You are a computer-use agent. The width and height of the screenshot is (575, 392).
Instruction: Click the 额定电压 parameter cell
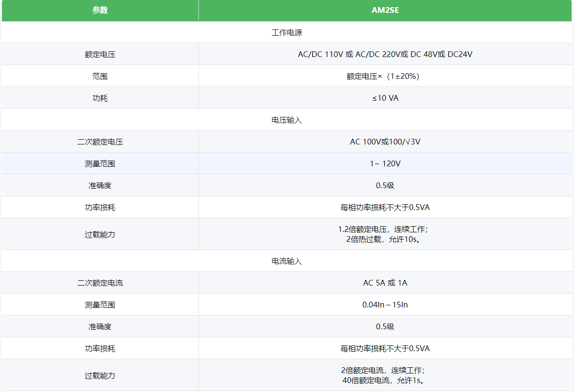click(x=100, y=54)
